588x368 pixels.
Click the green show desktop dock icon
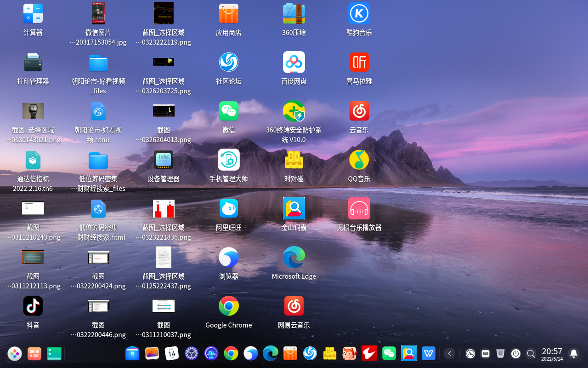(x=54, y=353)
